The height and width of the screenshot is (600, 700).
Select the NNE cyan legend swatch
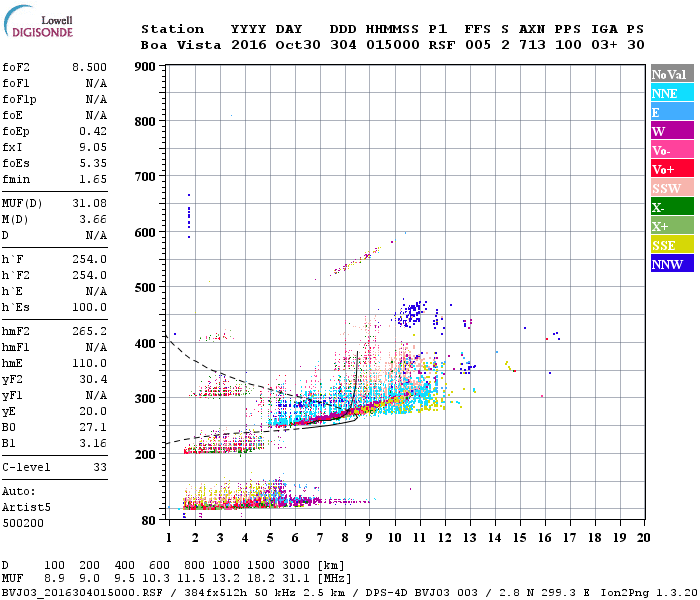point(672,93)
